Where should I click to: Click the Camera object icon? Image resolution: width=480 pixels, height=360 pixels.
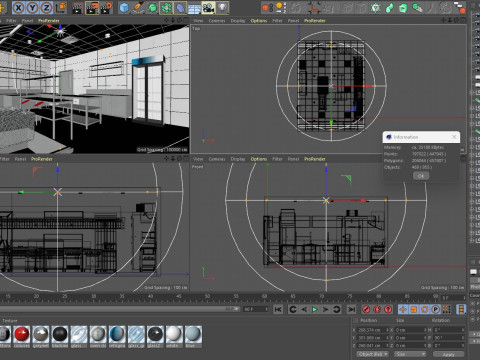[208, 8]
